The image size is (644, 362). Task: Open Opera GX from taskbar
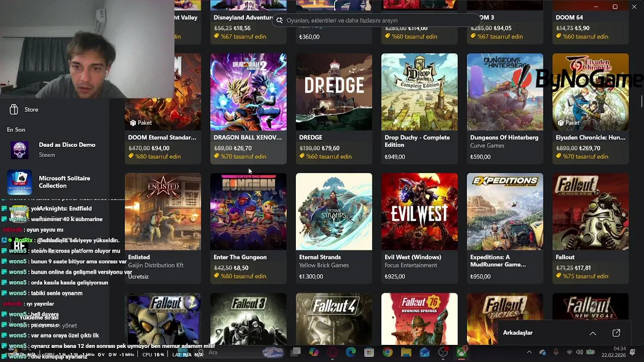[332, 352]
